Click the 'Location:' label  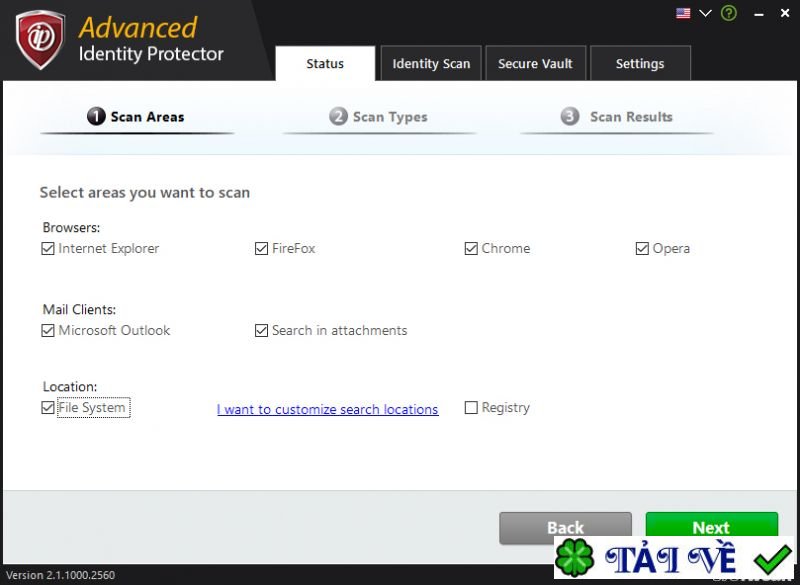click(x=70, y=387)
